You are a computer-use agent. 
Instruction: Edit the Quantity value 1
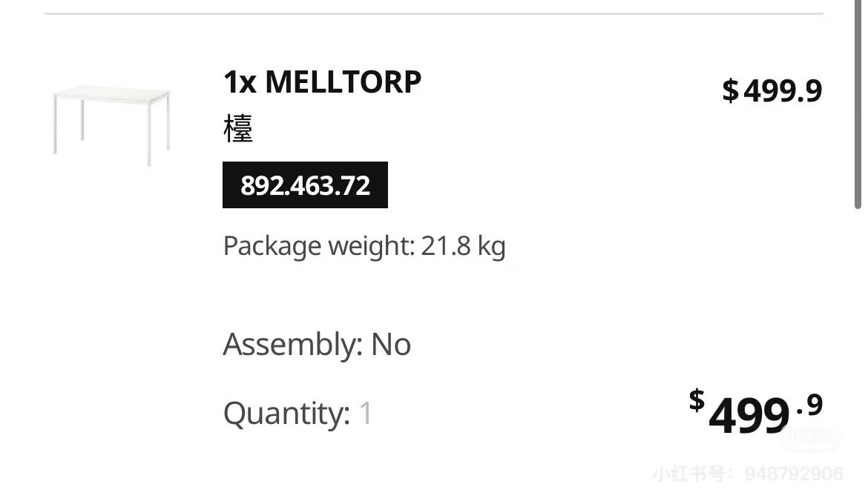pos(366,414)
